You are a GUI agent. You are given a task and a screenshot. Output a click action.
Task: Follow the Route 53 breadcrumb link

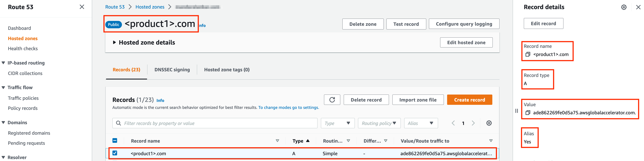tap(115, 7)
